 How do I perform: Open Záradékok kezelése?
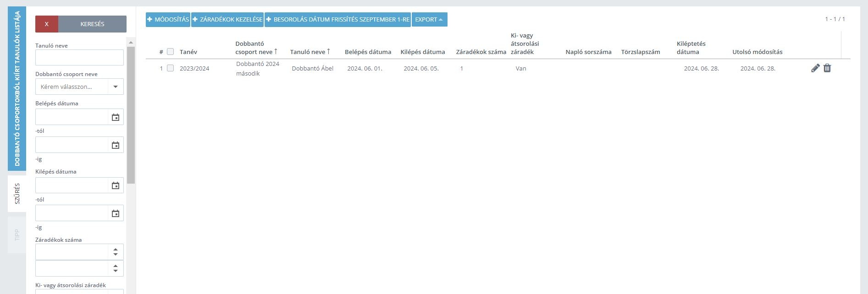click(x=227, y=20)
